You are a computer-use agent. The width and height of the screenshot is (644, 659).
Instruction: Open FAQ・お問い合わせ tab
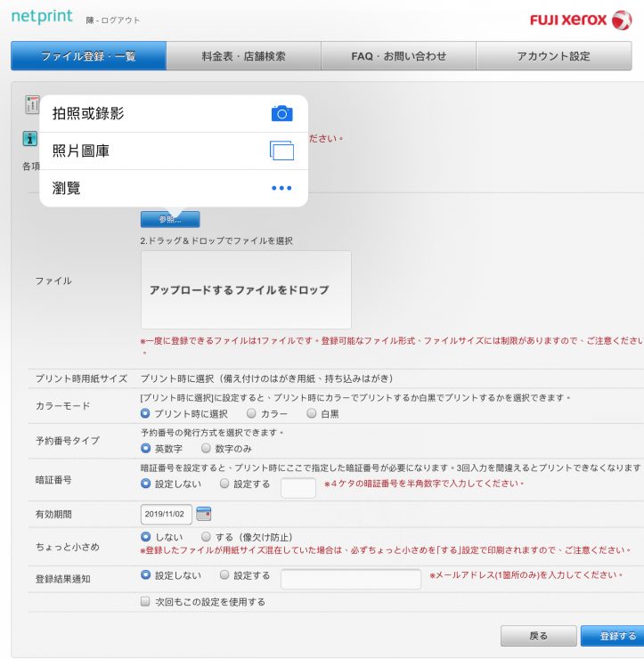[398, 56]
